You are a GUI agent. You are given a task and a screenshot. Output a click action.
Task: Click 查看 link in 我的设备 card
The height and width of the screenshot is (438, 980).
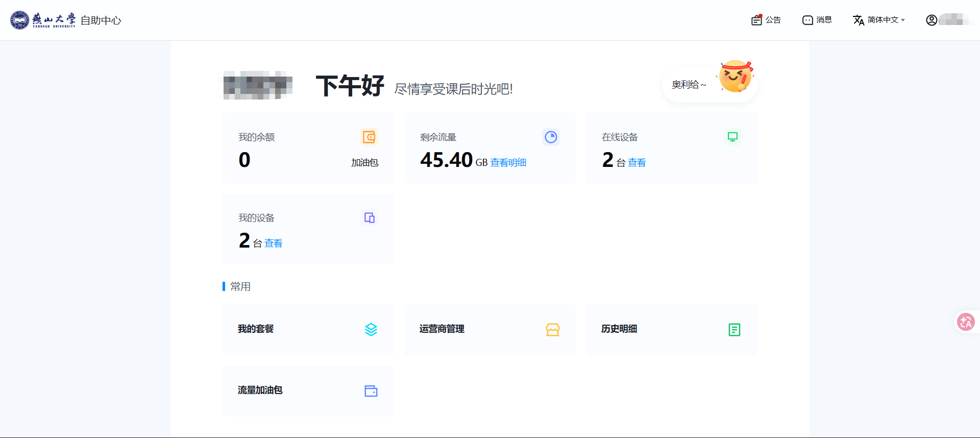pos(273,243)
